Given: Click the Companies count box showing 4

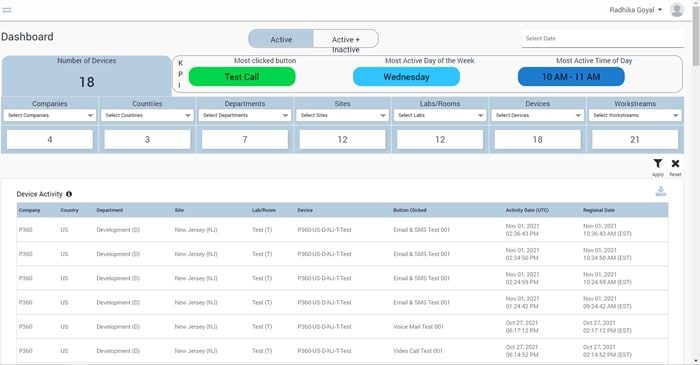Looking at the screenshot, I should click(50, 139).
